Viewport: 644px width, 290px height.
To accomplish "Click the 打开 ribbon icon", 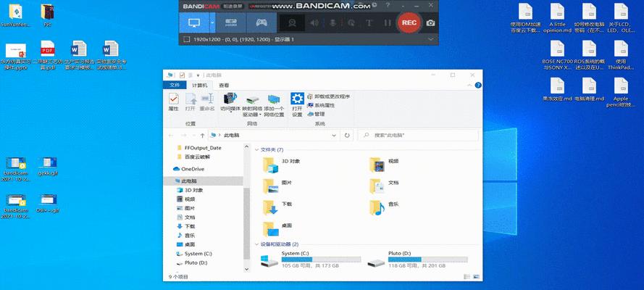I will click(191, 102).
